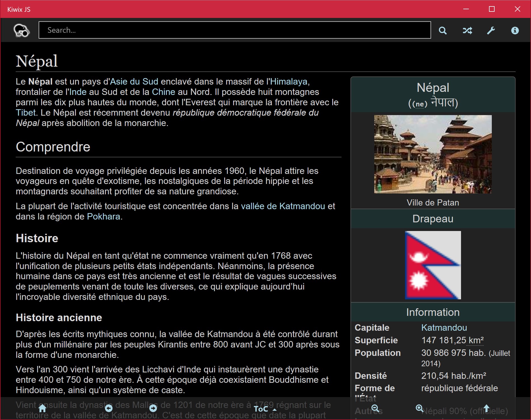Navigate back with the left arrow icon
The image size is (531, 420).
click(109, 409)
